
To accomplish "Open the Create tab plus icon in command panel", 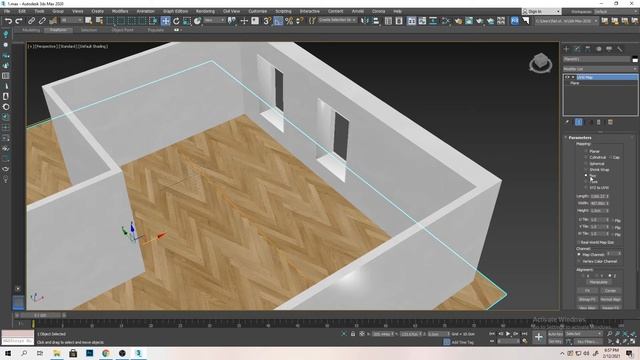I will (567, 49).
